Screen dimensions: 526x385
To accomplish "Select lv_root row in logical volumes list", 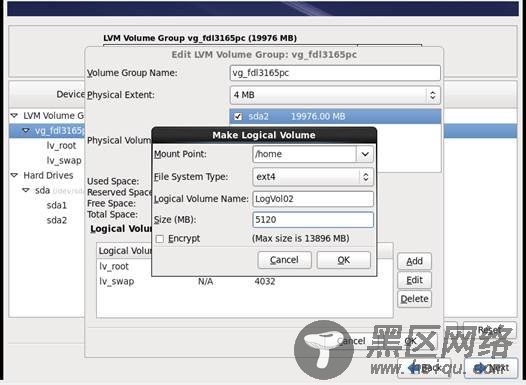I will pyautogui.click(x=124, y=266).
